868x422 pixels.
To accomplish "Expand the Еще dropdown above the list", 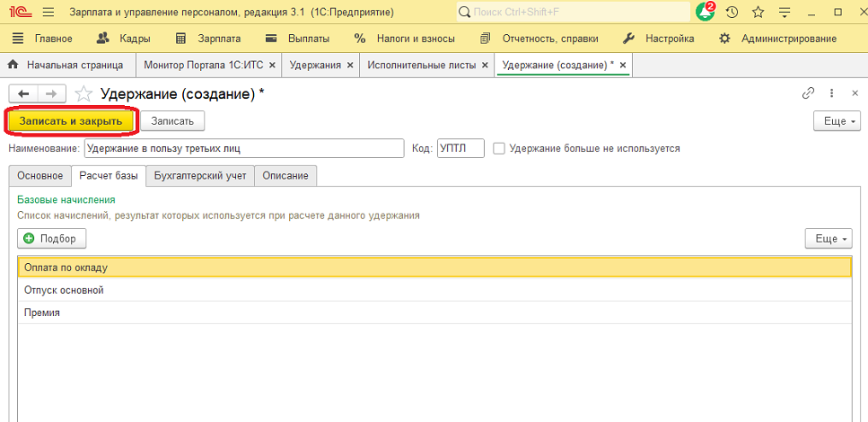I will point(829,239).
